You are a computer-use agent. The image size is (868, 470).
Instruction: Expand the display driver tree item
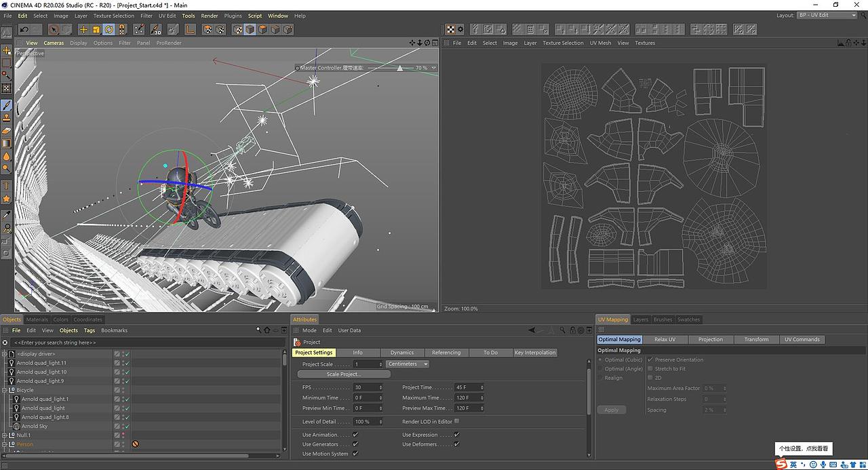(x=5, y=354)
